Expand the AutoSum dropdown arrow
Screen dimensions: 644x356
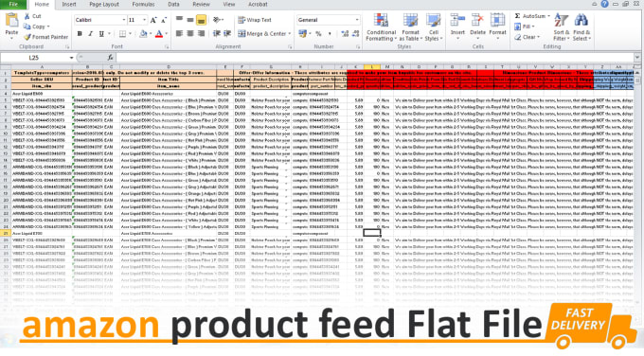point(548,16)
